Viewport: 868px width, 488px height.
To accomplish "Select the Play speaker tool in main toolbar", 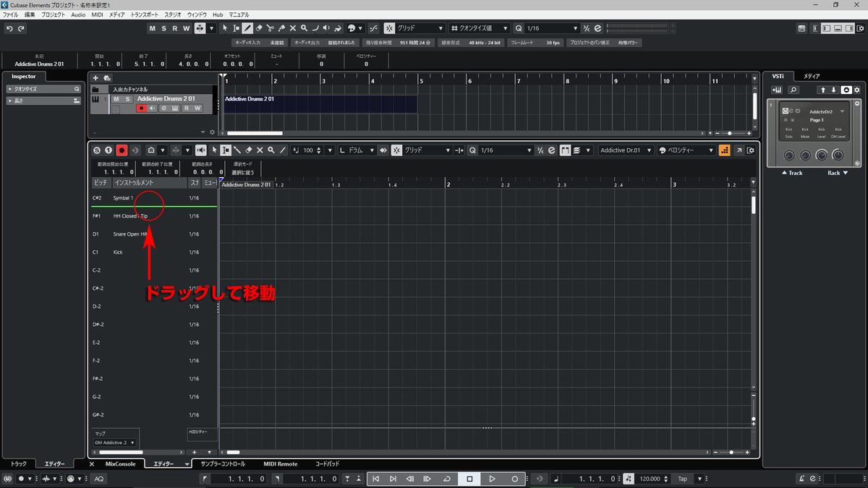I will tap(327, 28).
